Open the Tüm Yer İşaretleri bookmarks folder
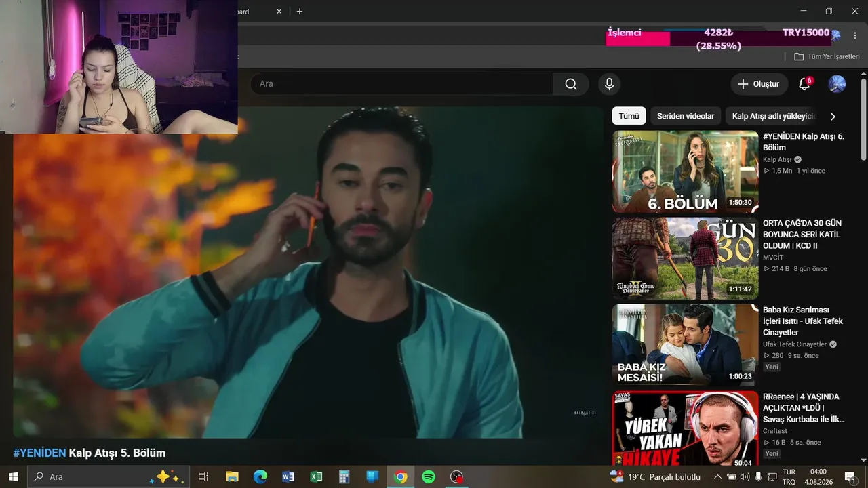 [827, 56]
